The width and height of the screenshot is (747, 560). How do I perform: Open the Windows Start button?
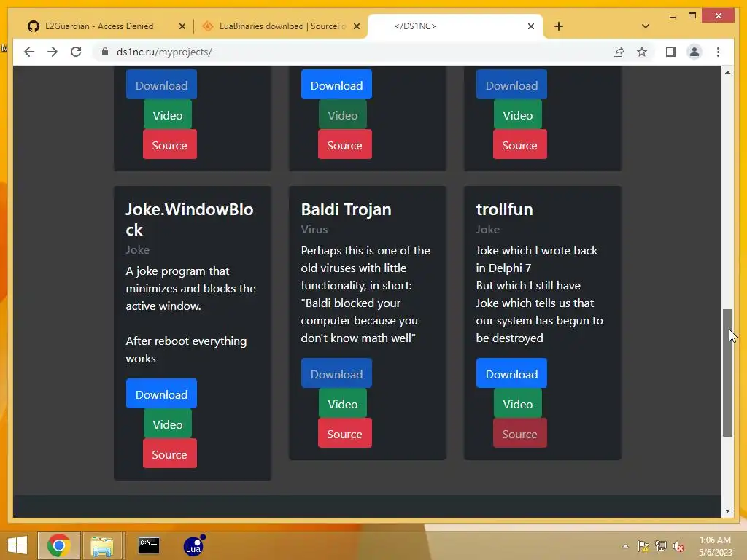click(x=18, y=545)
